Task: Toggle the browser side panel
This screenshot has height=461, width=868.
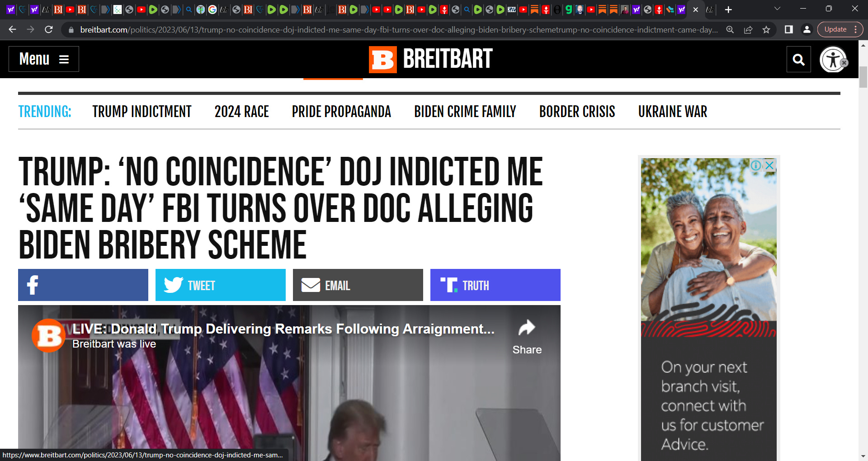Action: coord(788,29)
